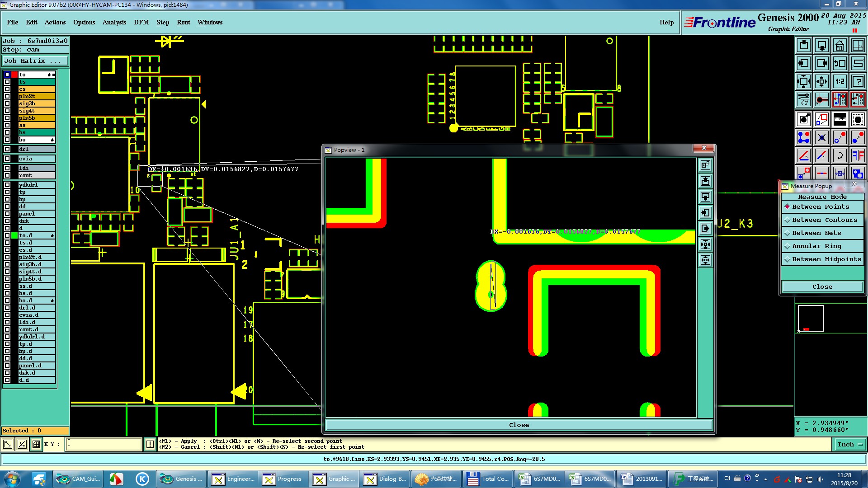The width and height of the screenshot is (868, 488).
Task: Click the pan up arrow icon
Action: (x=804, y=45)
